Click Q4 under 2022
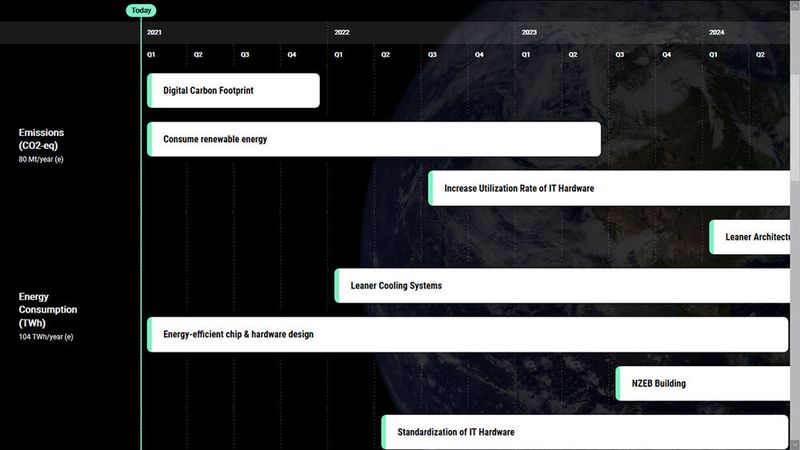Screen dimensions: 800x450 pyautogui.click(x=479, y=55)
